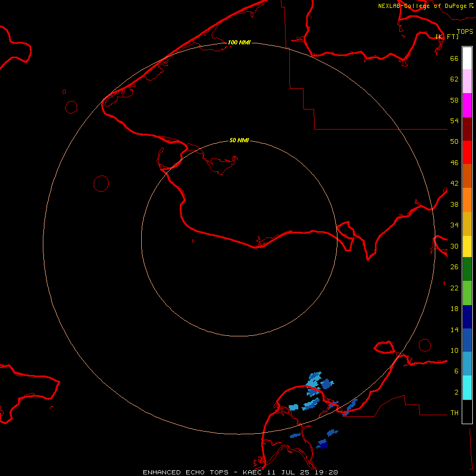Screen dimensions: 476x476
Task: Click the 'ENHANCED ECHO TOPS' caption text
Action: 186,472
